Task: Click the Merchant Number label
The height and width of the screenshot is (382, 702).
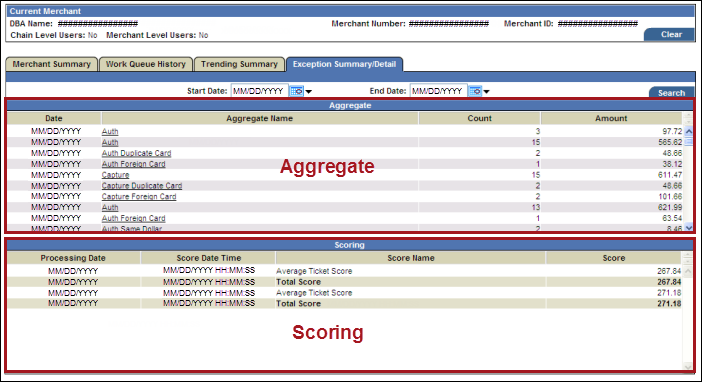Action: (x=368, y=23)
